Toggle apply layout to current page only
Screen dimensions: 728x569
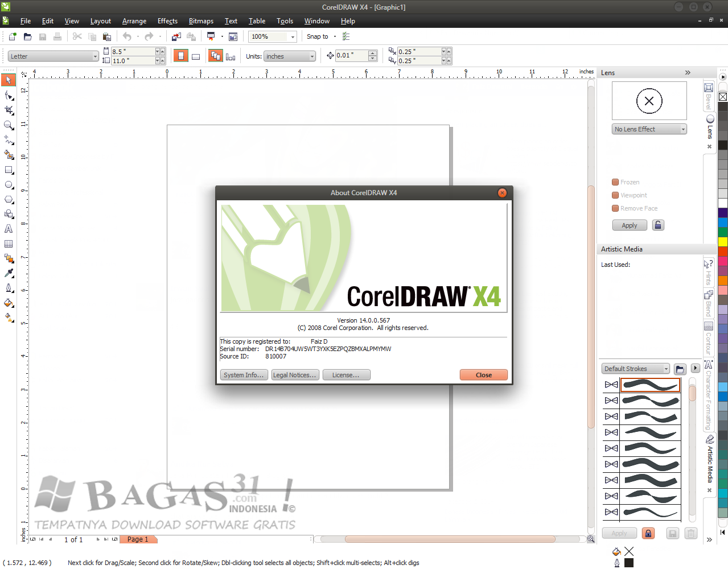[231, 56]
